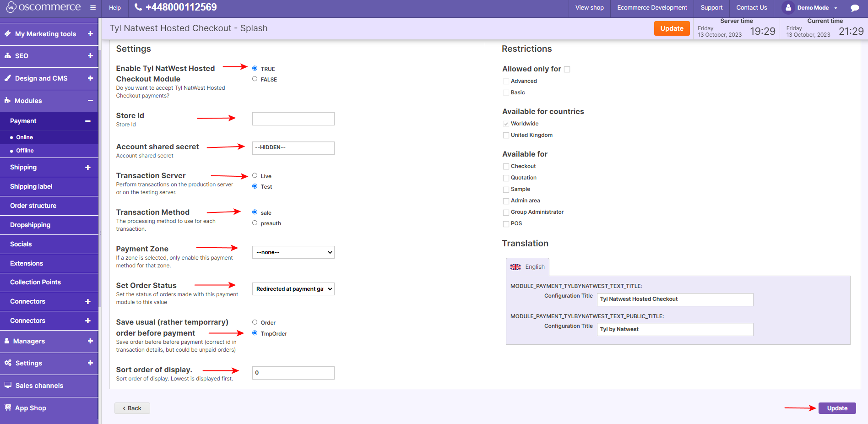Screen dimensions: 868x424
Task: Click the Back button
Action: pos(132,408)
